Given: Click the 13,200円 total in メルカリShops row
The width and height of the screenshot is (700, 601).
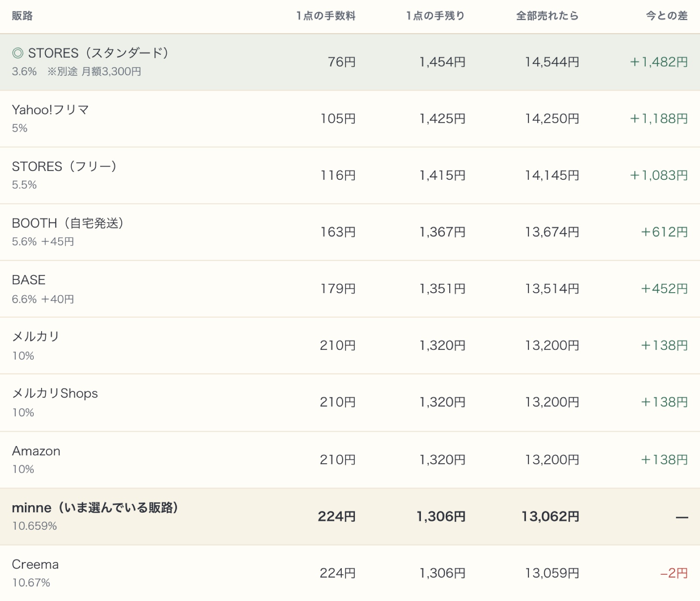Looking at the screenshot, I should coord(552,402).
